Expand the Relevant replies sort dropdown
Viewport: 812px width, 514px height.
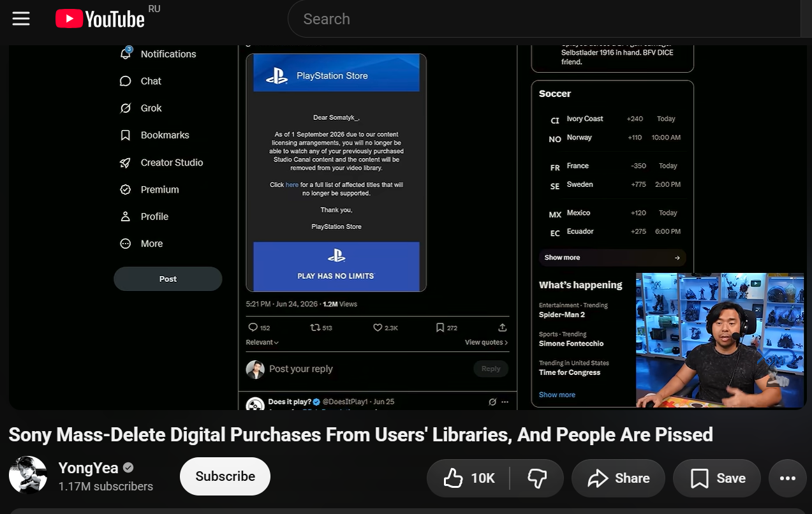pyautogui.click(x=262, y=342)
